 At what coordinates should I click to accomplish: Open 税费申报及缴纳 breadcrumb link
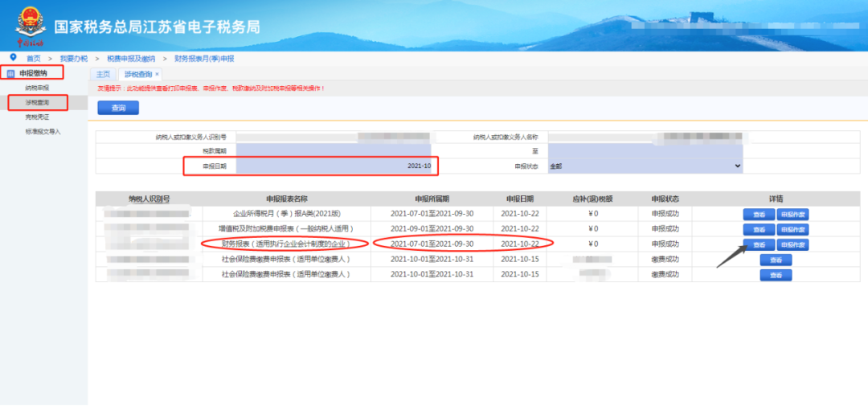[x=131, y=58]
